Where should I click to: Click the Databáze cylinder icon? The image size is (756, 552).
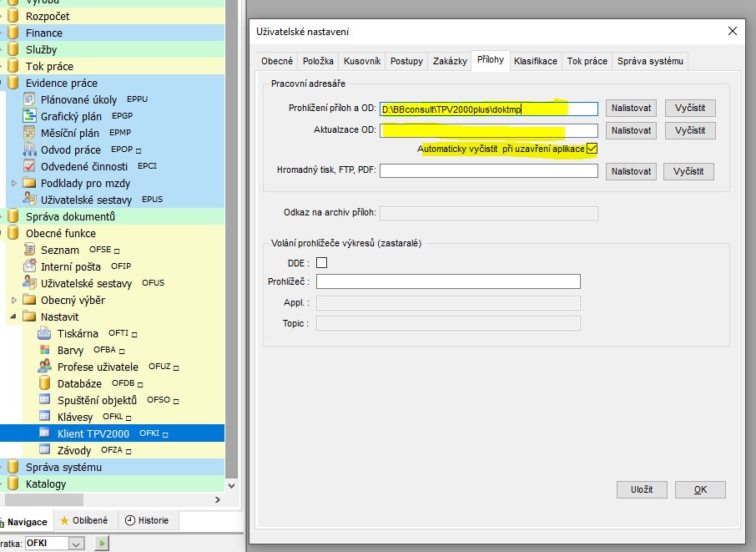click(x=44, y=383)
